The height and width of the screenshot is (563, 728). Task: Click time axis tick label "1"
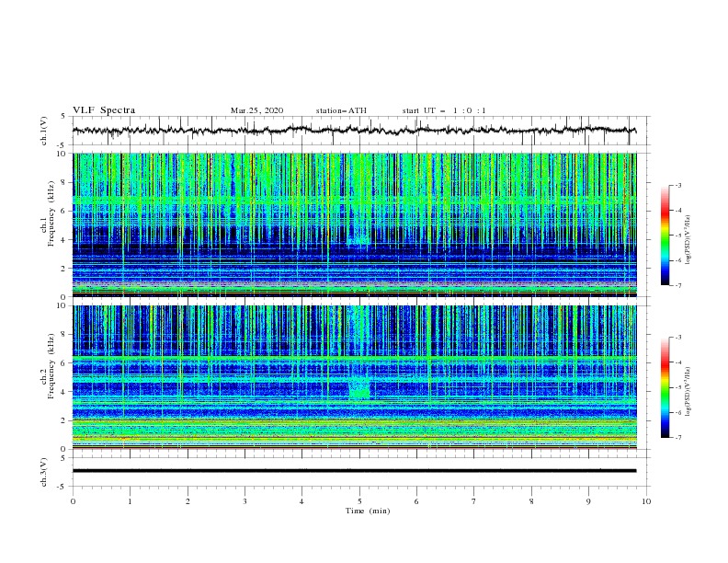click(130, 501)
